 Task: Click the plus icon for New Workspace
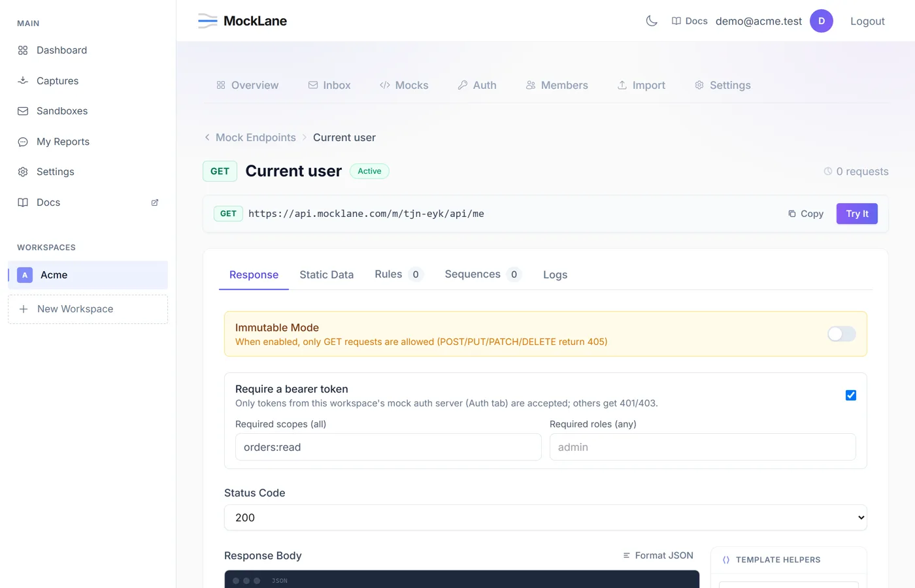tap(24, 309)
